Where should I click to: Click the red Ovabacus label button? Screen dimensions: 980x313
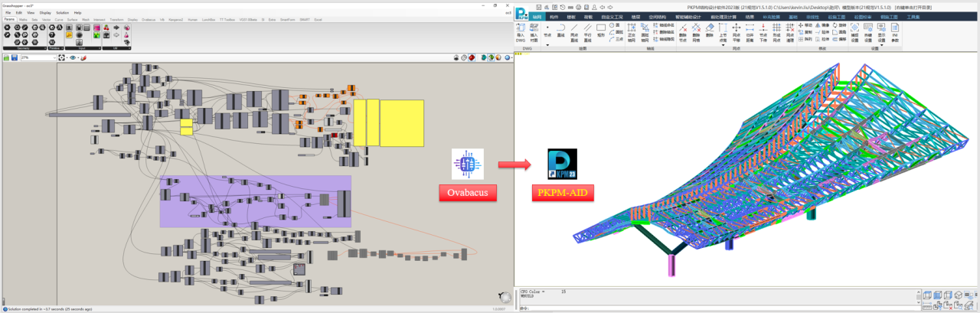[468, 193]
